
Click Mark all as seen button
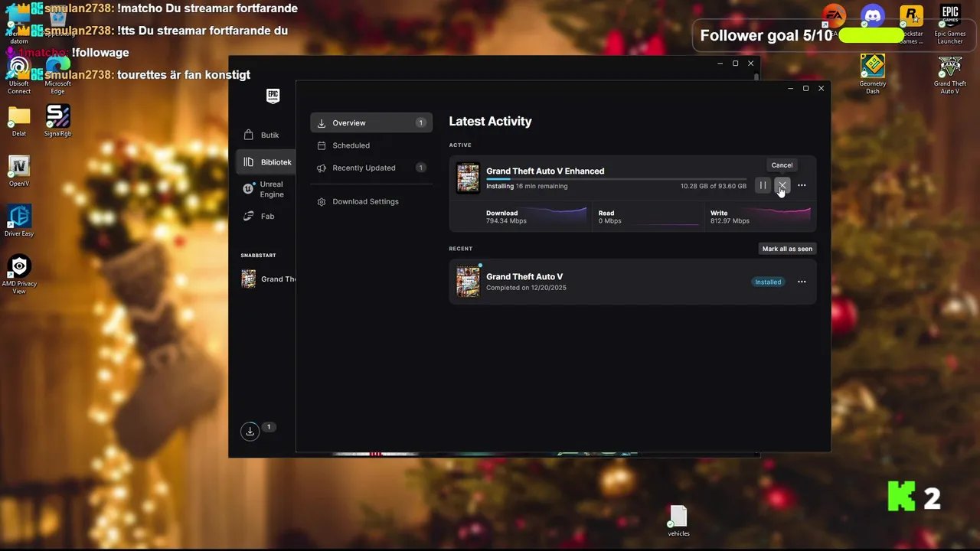[x=787, y=249]
